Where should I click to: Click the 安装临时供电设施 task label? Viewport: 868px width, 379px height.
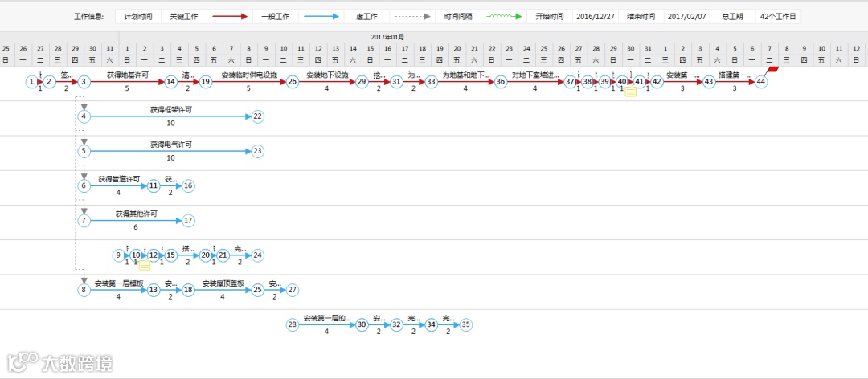pos(249,75)
